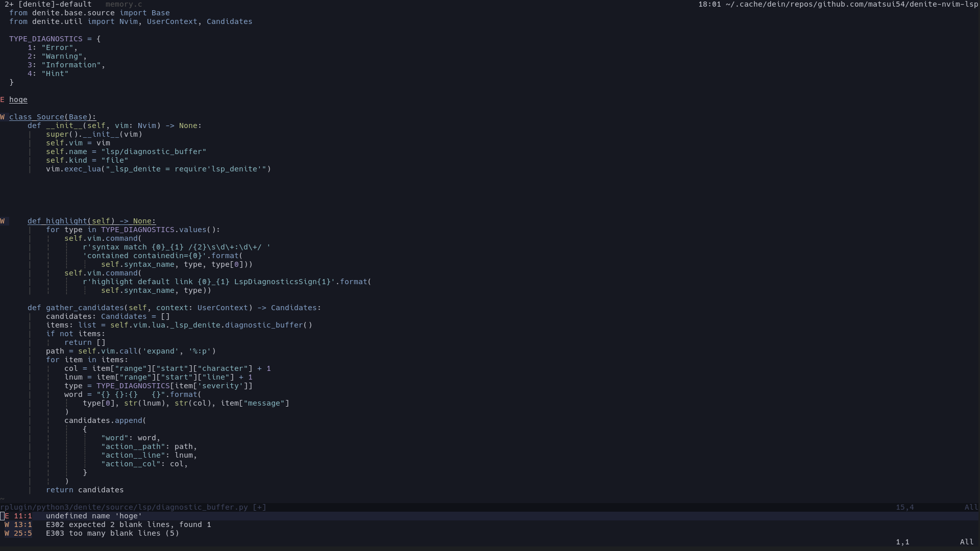The image size is (980, 551).
Task: Open the underlined hoge link
Action: [x=18, y=100]
